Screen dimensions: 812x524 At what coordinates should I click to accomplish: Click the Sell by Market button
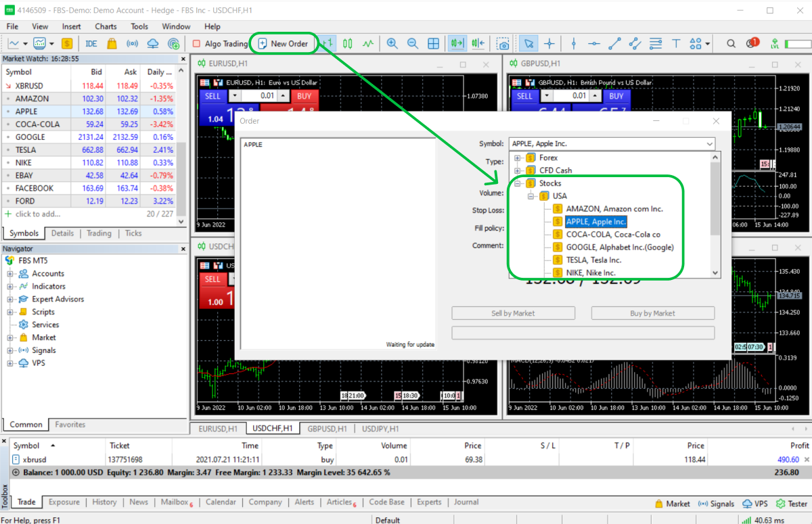pyautogui.click(x=514, y=313)
